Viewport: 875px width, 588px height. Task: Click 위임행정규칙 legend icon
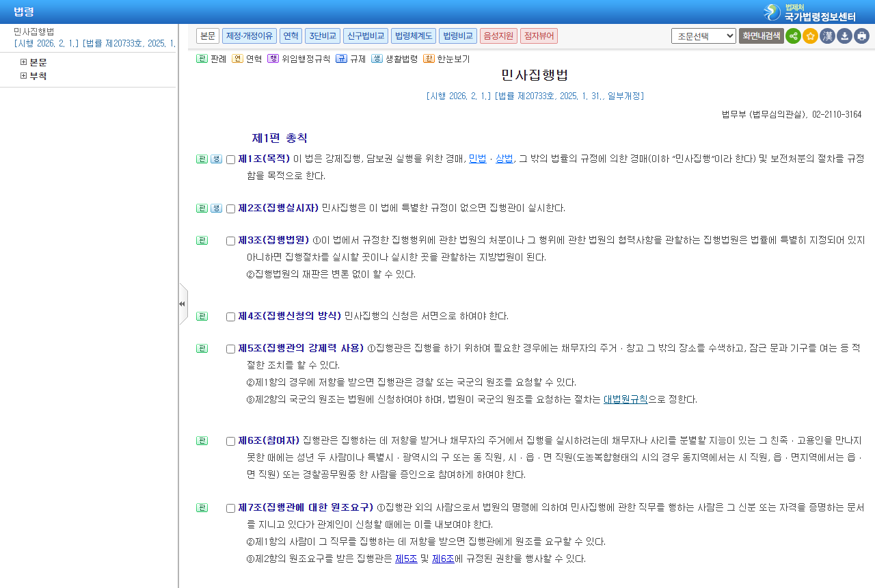[273, 59]
